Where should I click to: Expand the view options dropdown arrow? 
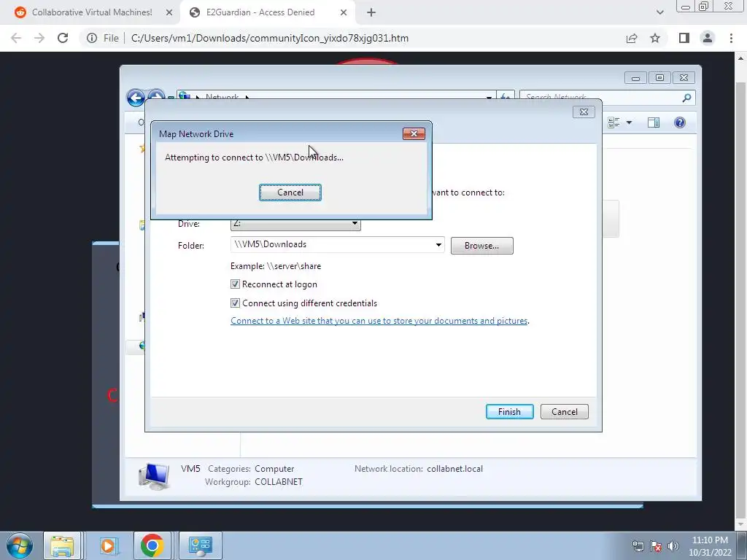point(629,122)
